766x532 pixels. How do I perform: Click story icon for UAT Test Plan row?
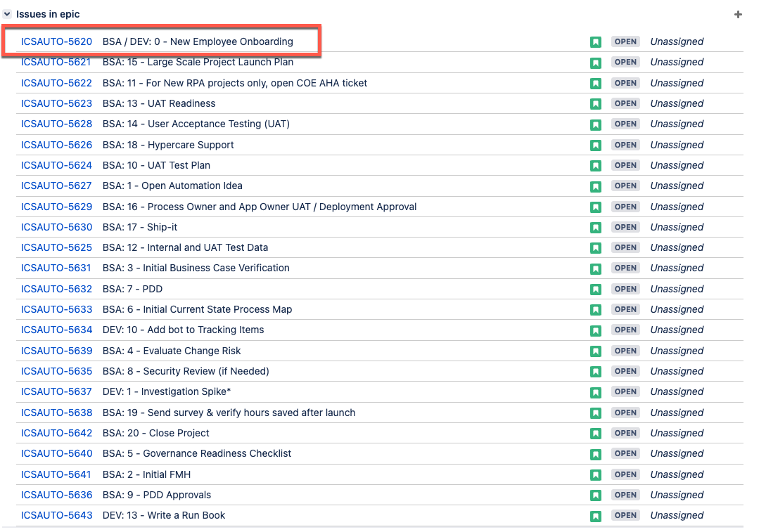(596, 166)
